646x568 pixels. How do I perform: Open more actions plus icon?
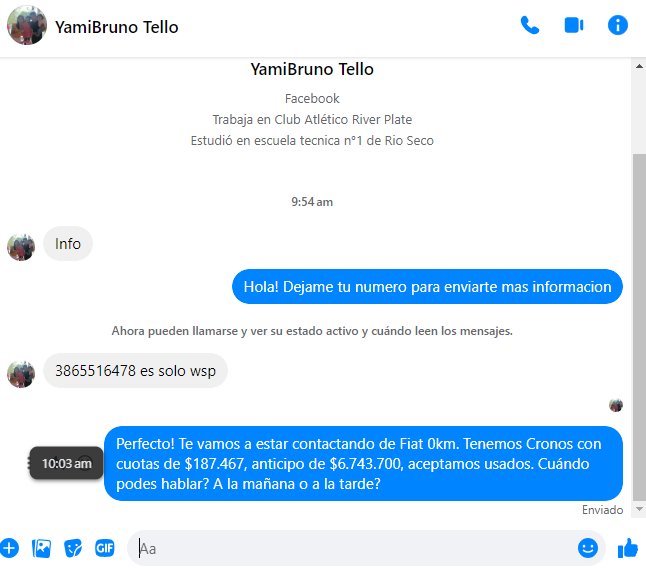[9, 548]
